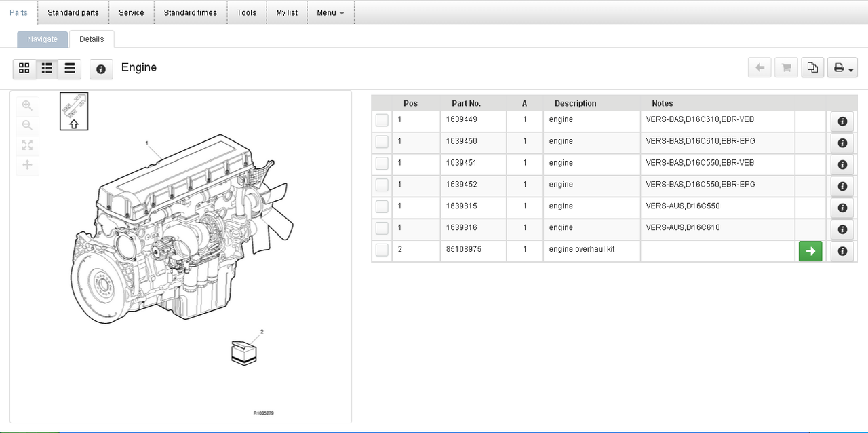868x433 pixels.
Task: Select part number 1639449 cell
Action: point(473,121)
